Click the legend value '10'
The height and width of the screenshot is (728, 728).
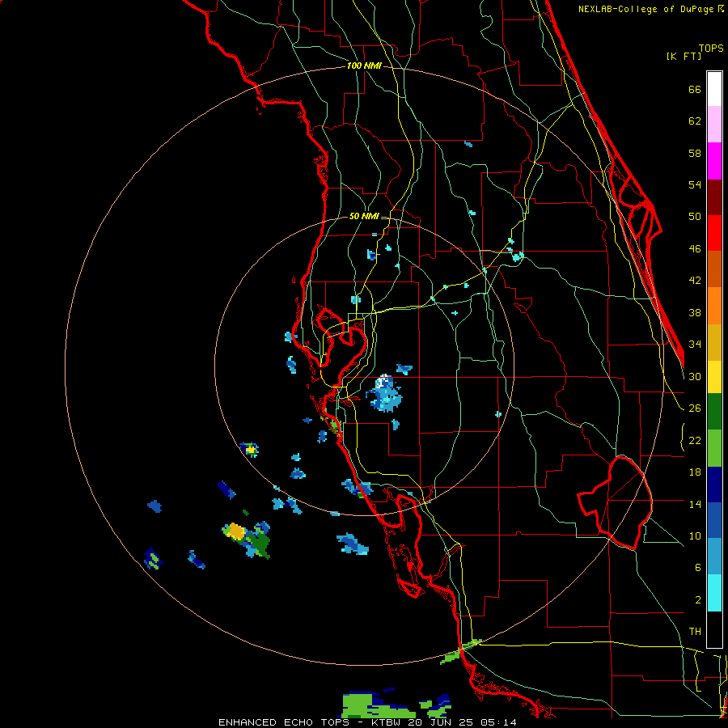coord(695,535)
